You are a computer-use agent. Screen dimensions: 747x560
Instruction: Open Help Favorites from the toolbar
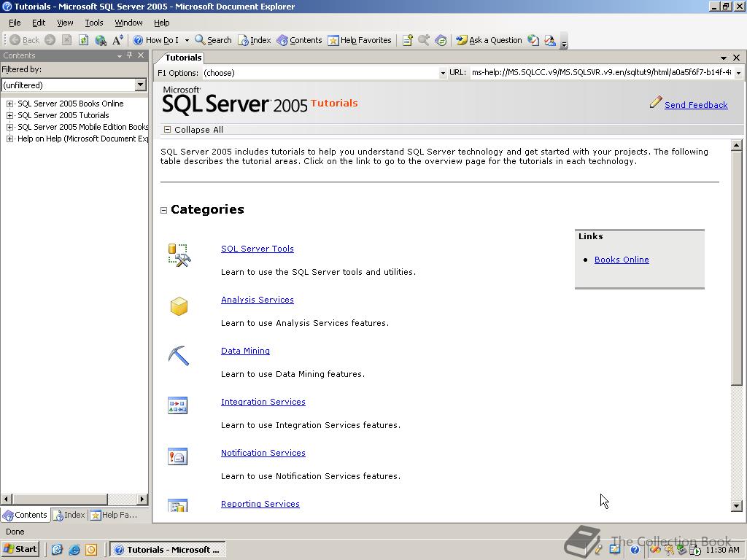pos(360,41)
